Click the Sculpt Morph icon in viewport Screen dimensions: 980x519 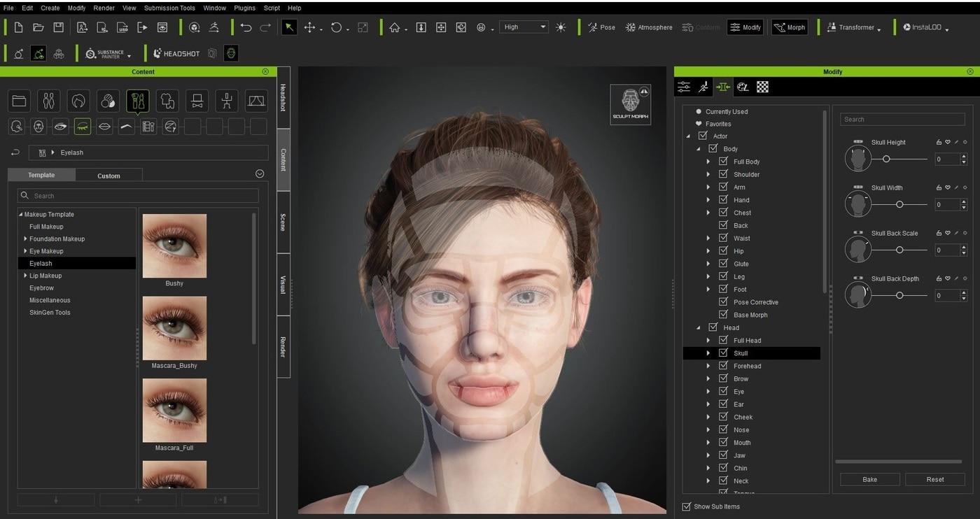point(630,104)
